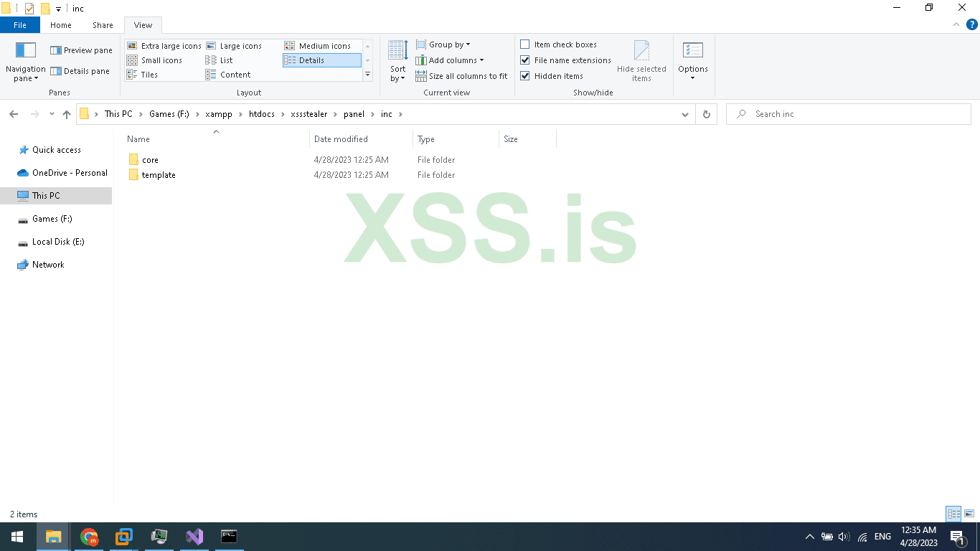Expand the layout gallery options
Viewport: 980px width, 551px height.
pyautogui.click(x=368, y=75)
